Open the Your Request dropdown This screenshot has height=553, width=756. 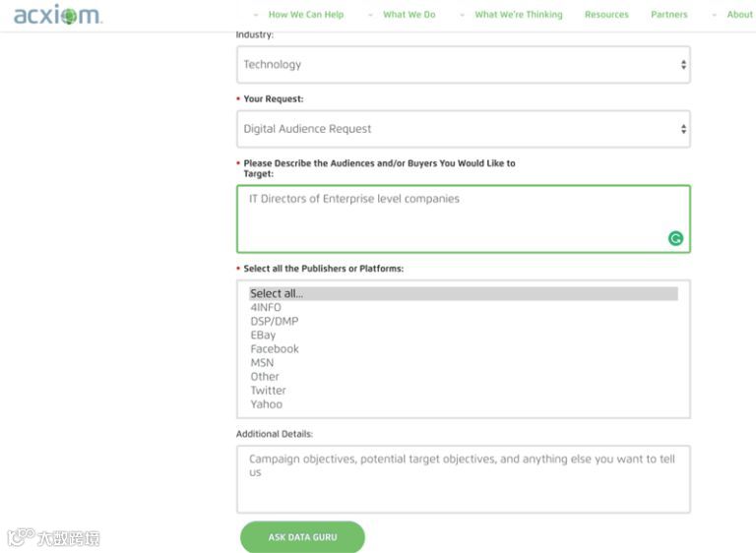pyautogui.click(x=463, y=129)
